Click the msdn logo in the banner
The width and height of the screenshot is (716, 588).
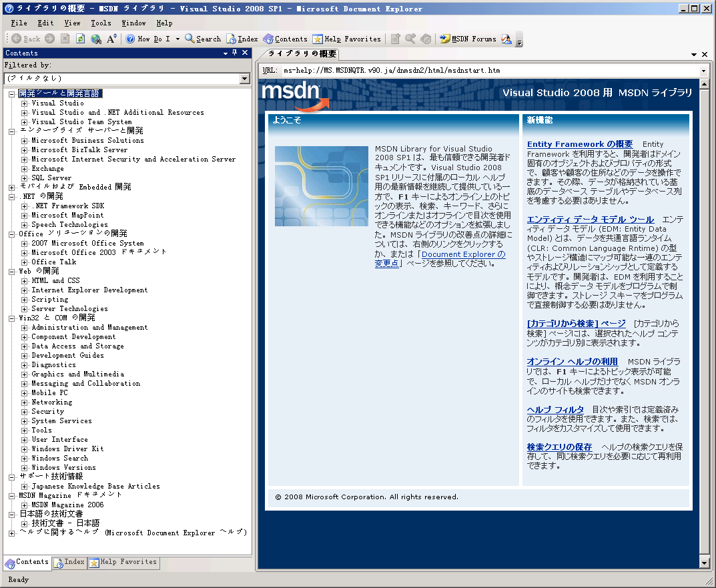coord(295,96)
